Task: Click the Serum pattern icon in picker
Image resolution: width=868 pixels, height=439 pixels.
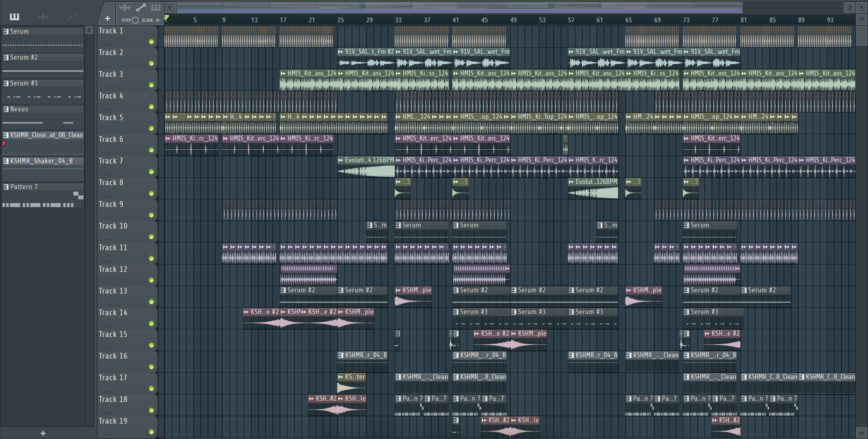Action: (x=6, y=31)
